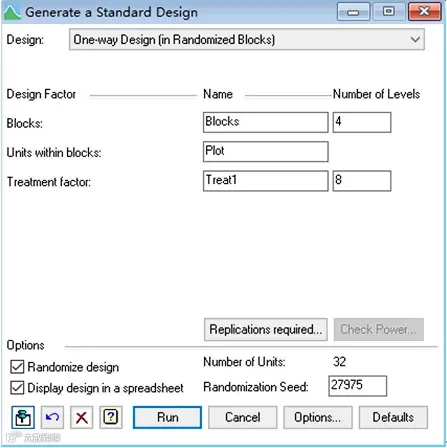The height and width of the screenshot is (448, 447).
Task: Click the Run button
Action: pyautogui.click(x=167, y=417)
